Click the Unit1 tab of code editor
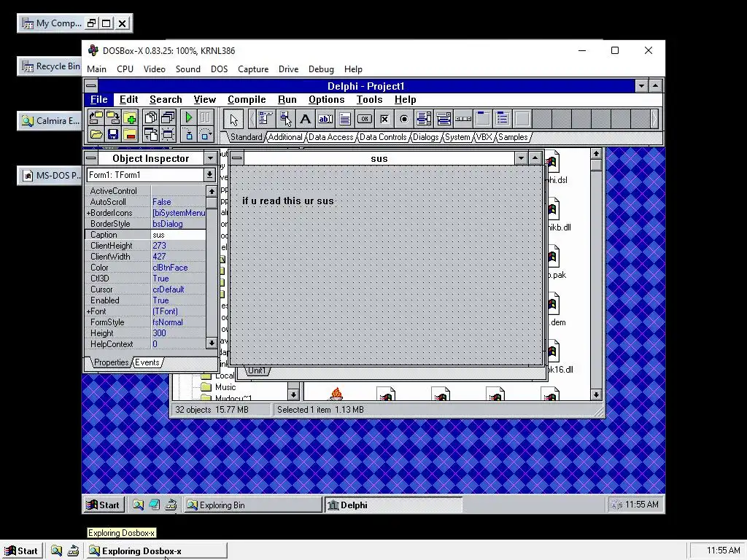The height and width of the screenshot is (560, 747). 257,370
